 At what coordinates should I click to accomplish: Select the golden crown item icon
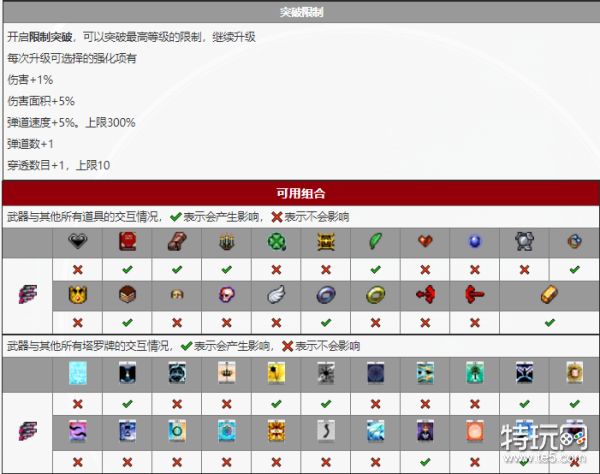pyautogui.click(x=78, y=296)
